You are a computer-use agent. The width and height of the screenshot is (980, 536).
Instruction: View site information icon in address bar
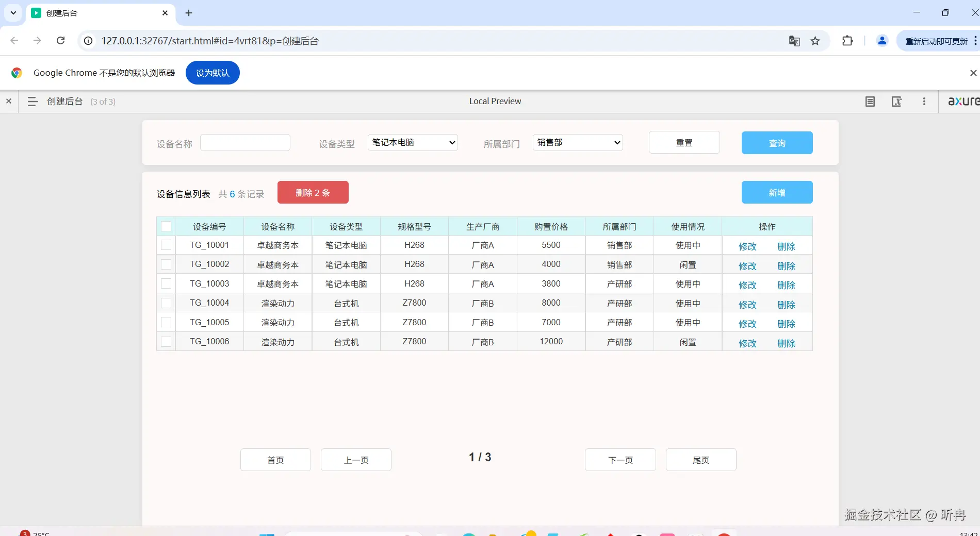coord(89,41)
